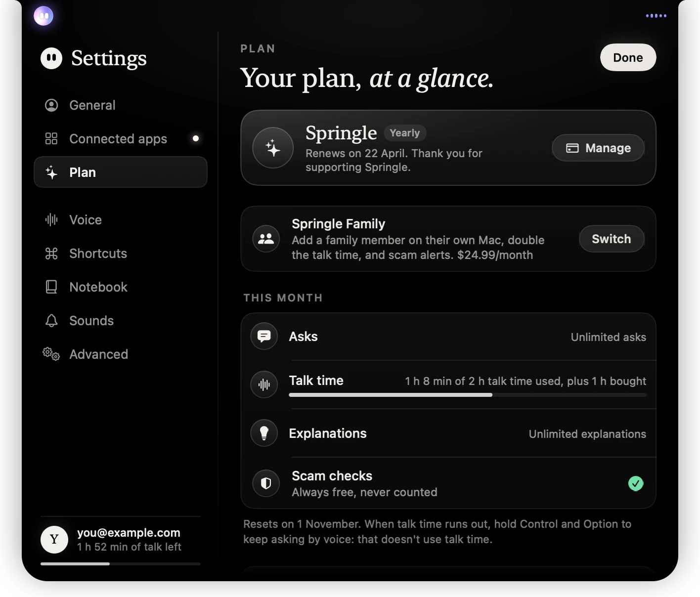This screenshot has width=700, height=597.
Task: Click the glowing Springle orb icon
Action: (44, 16)
